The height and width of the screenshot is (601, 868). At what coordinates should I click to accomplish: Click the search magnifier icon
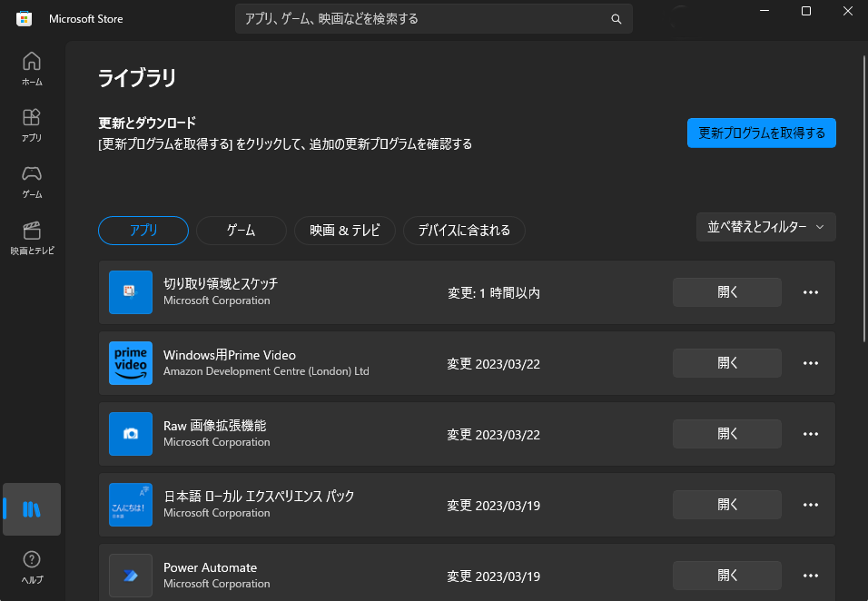[616, 19]
